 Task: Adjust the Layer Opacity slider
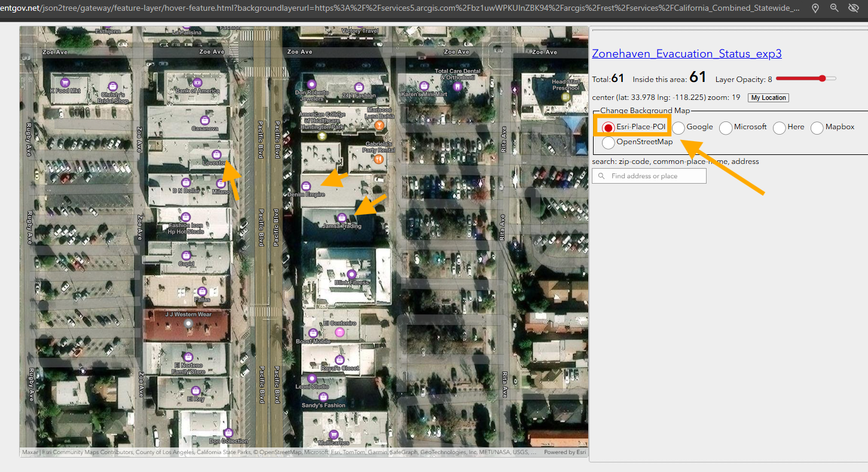coord(806,78)
